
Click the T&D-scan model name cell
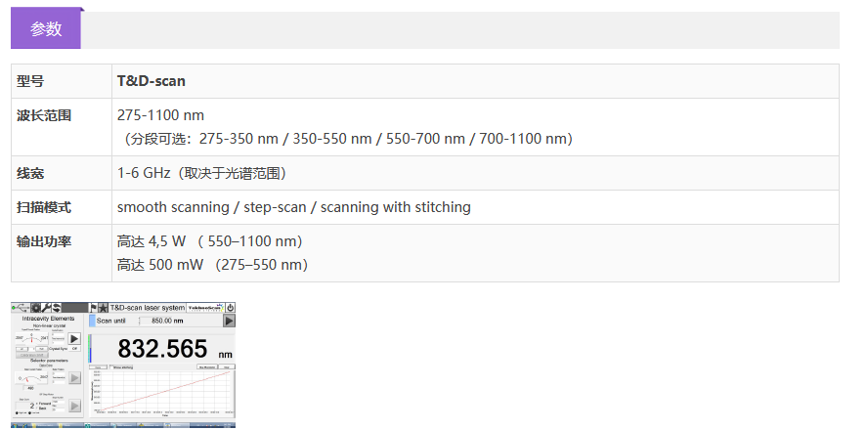(x=152, y=81)
